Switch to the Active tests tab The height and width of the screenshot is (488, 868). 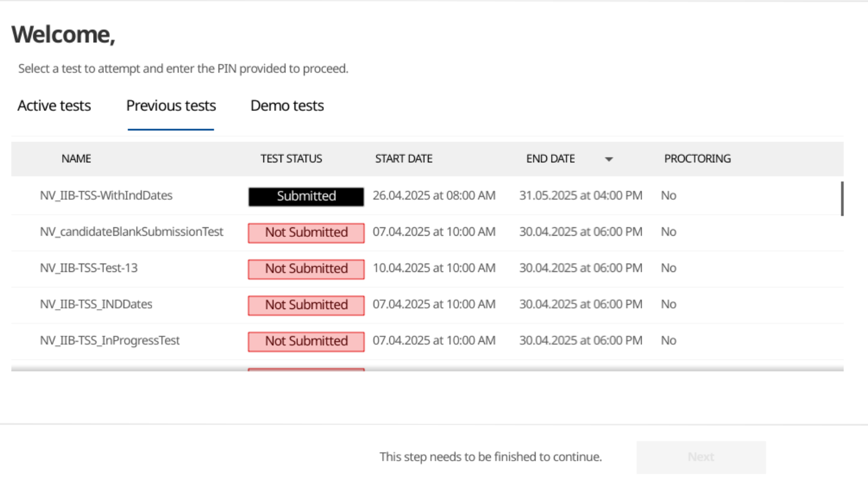54,106
